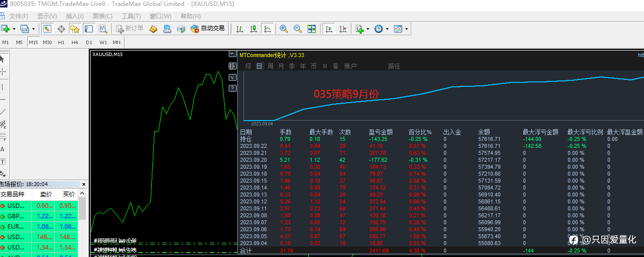Open the 帮助(H) menu
The image size is (644, 257).
(191, 16)
